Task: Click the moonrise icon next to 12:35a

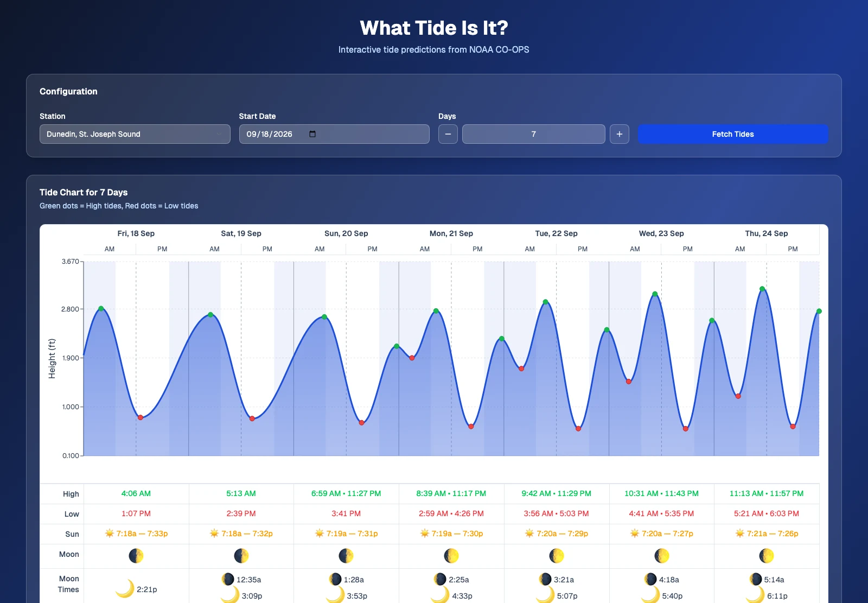Action: pos(228,579)
